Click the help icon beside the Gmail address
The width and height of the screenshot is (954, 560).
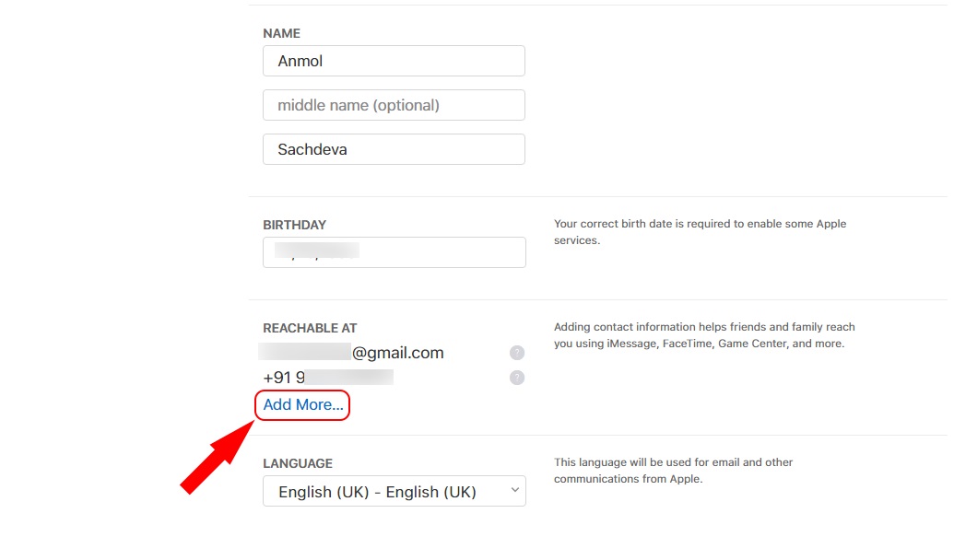click(x=517, y=353)
